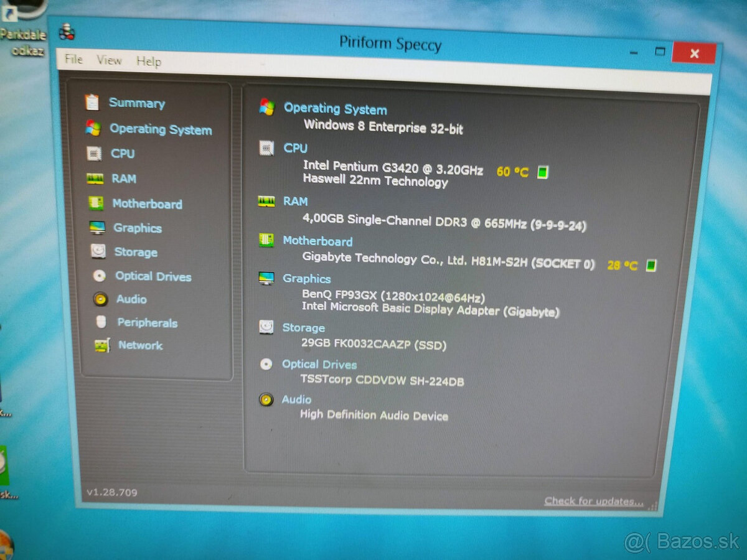The width and height of the screenshot is (747, 560).
Task: Click the Optical Drives heading in summary
Action: coord(319,365)
